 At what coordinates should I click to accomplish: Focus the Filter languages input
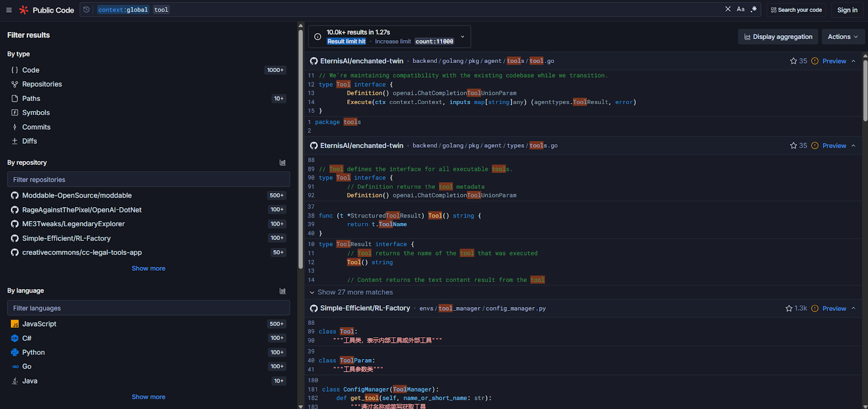pyautogui.click(x=148, y=308)
